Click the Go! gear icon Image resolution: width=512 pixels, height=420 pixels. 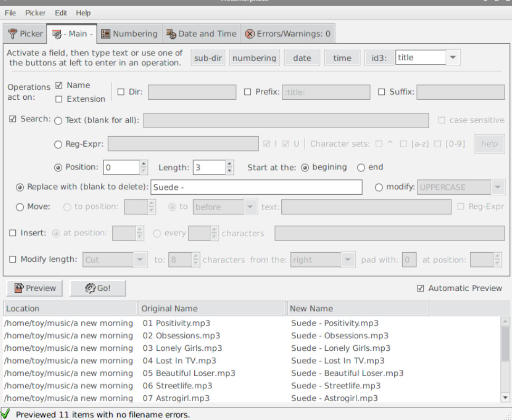point(90,288)
